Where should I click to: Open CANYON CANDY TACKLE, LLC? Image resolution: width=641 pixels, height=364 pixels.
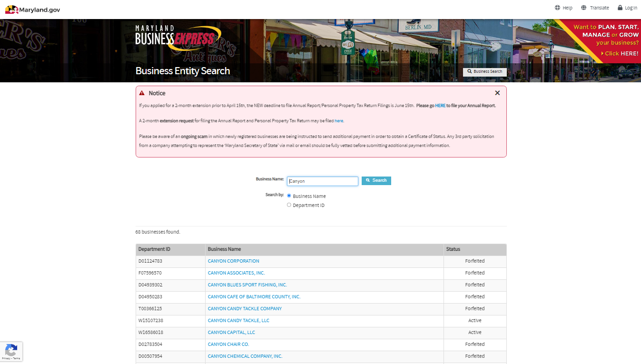pyautogui.click(x=238, y=321)
